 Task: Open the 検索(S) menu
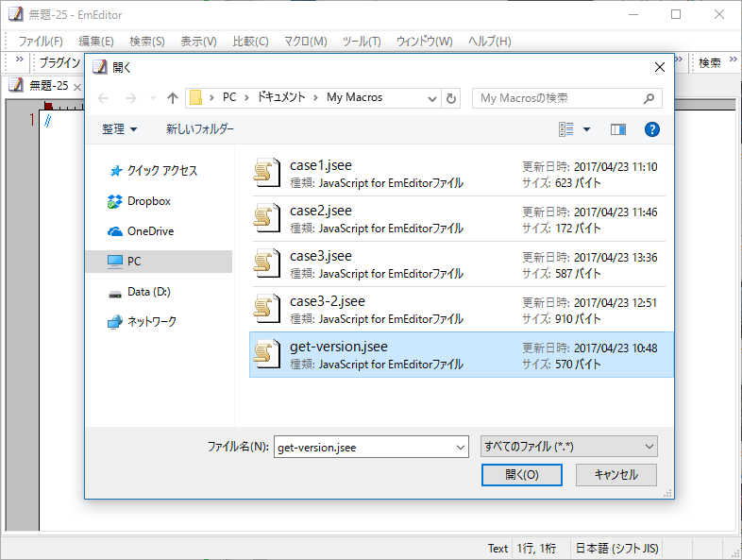(x=147, y=42)
